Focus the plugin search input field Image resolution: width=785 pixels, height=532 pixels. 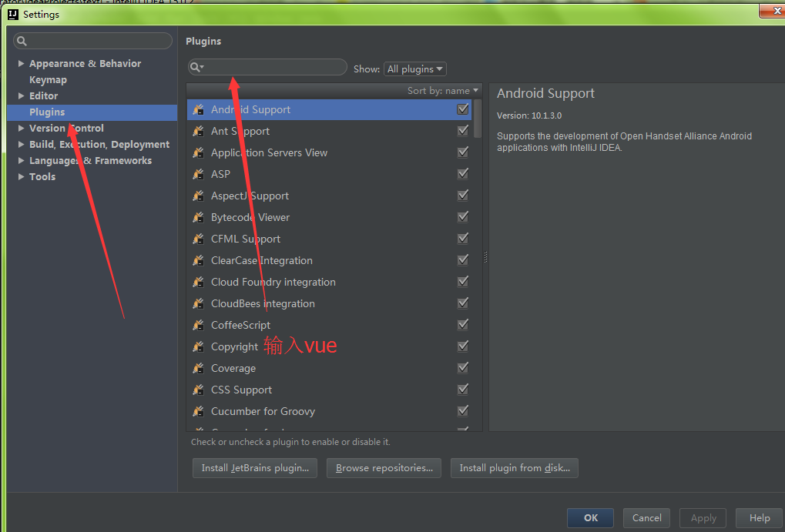pyautogui.click(x=267, y=67)
